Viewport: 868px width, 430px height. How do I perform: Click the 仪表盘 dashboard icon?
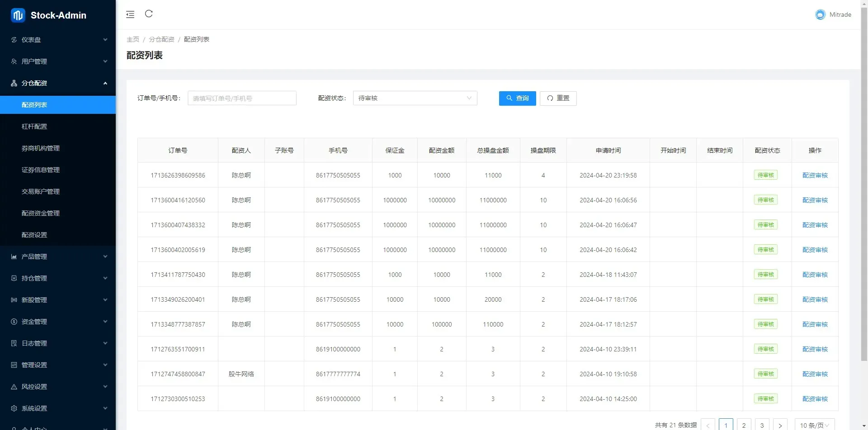coord(14,40)
